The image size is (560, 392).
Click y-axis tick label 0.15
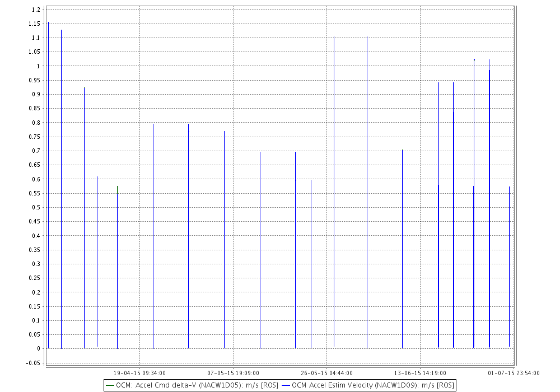pos(35,306)
